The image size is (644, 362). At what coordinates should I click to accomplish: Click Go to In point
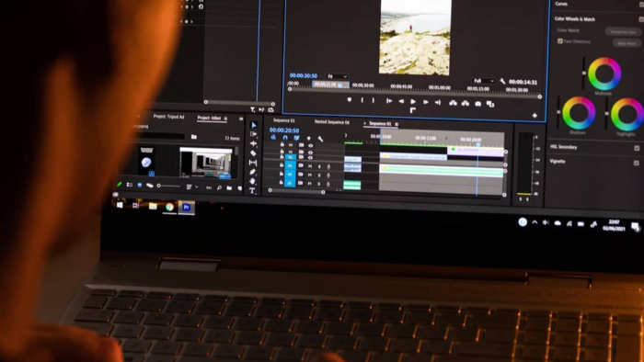(x=389, y=101)
